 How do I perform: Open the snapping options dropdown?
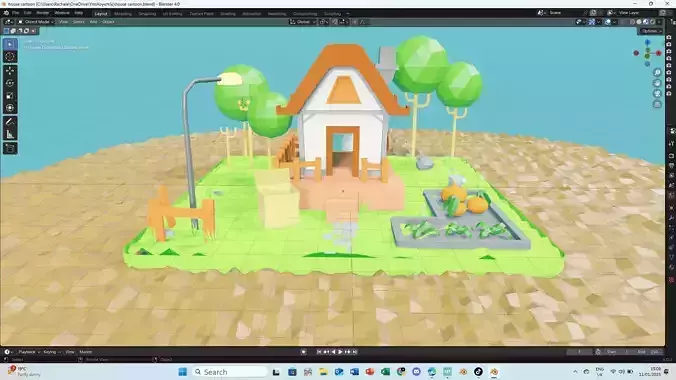coord(344,22)
